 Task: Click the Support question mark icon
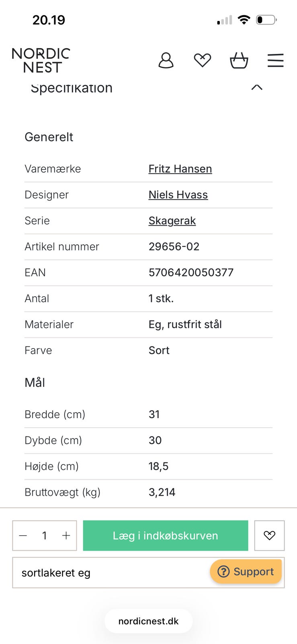tap(223, 572)
